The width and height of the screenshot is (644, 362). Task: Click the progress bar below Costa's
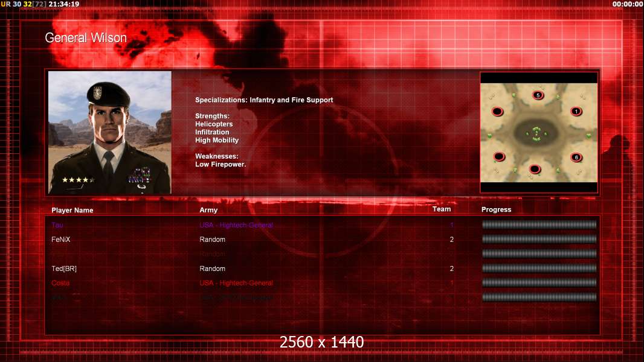pos(539,297)
